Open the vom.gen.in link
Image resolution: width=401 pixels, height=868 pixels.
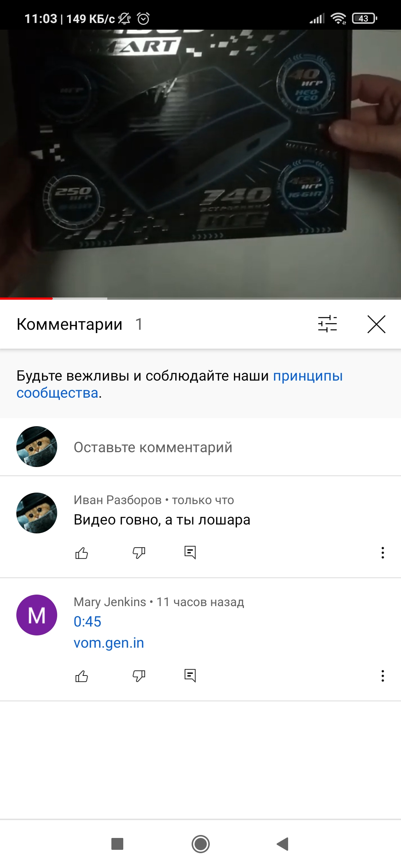(x=109, y=643)
